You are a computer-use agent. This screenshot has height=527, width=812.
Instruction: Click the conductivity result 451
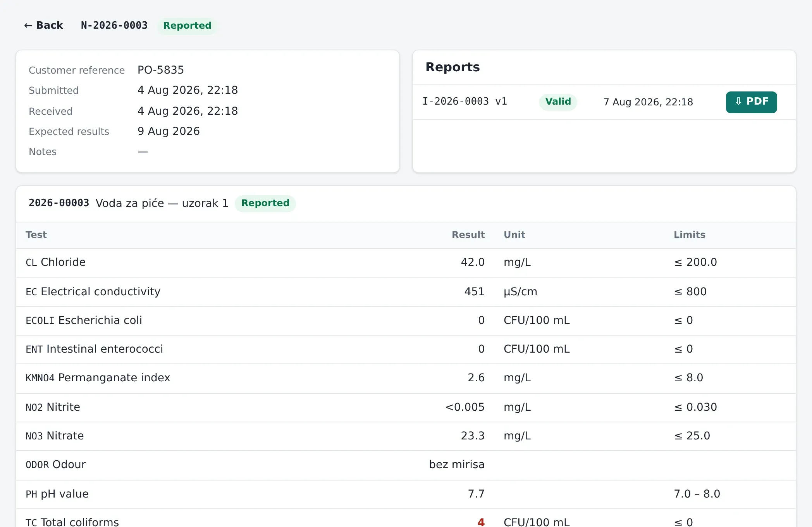point(475,292)
